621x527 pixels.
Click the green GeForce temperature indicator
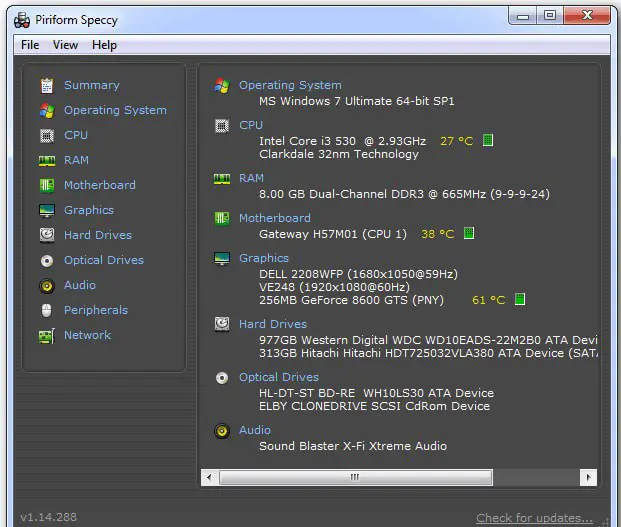(520, 299)
